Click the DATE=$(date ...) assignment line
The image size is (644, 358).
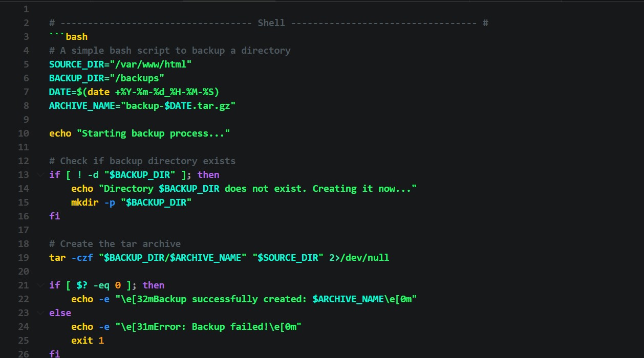tap(134, 92)
